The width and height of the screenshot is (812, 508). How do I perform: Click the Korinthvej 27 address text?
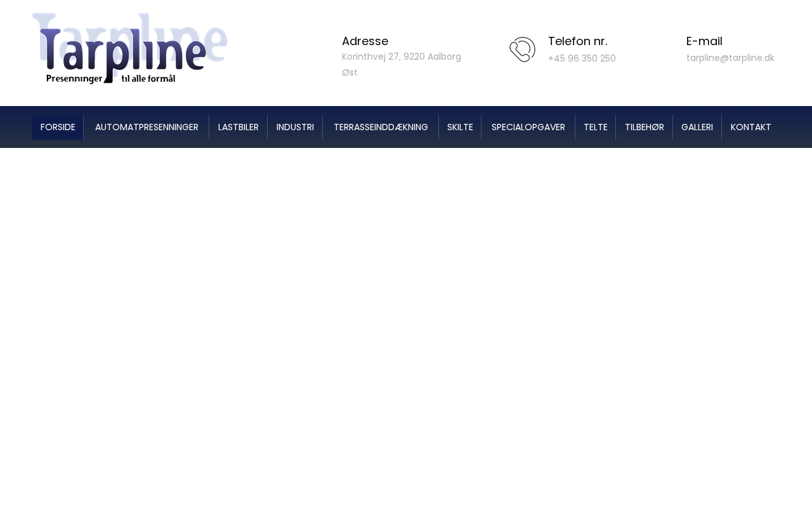click(402, 64)
